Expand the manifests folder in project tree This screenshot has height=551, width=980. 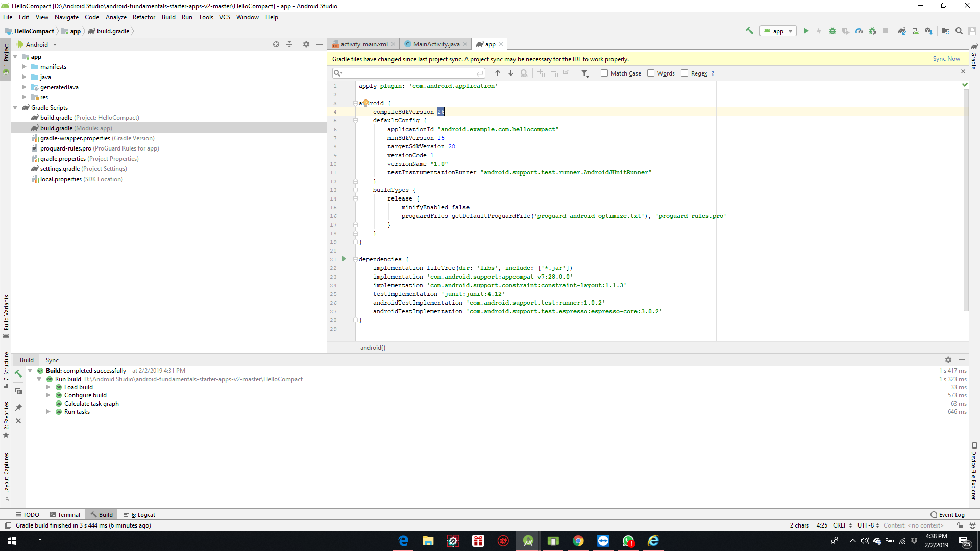24,67
